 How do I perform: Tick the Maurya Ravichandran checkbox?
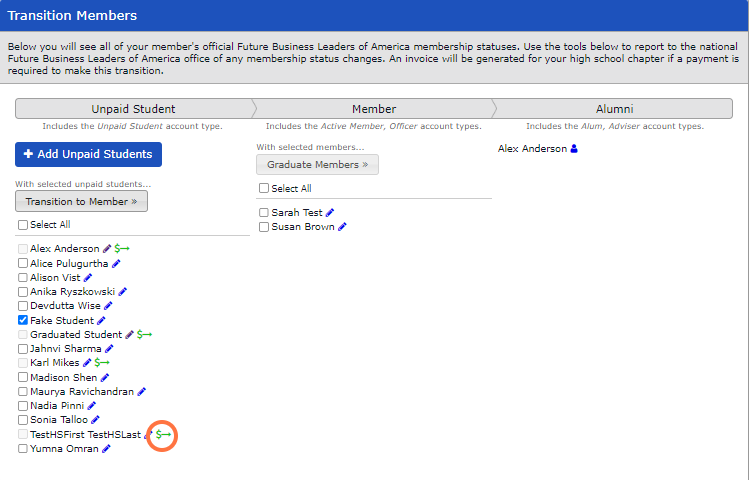point(23,392)
